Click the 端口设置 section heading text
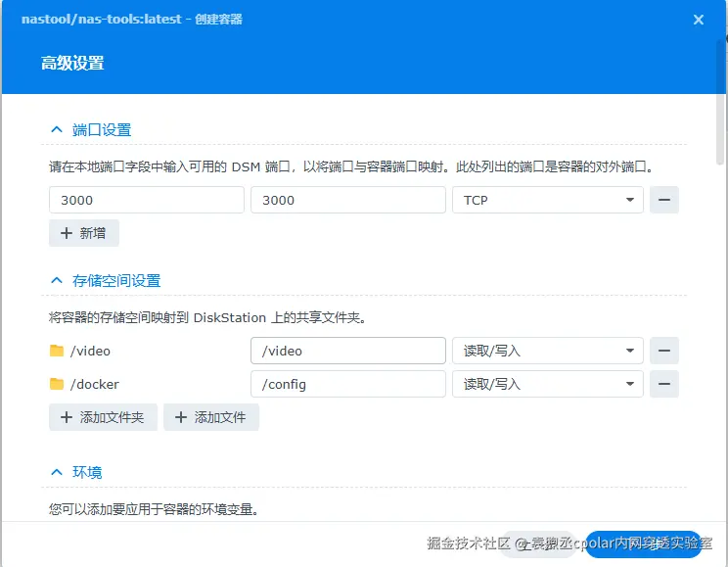This screenshot has height=567, width=728. pyautogui.click(x=102, y=130)
